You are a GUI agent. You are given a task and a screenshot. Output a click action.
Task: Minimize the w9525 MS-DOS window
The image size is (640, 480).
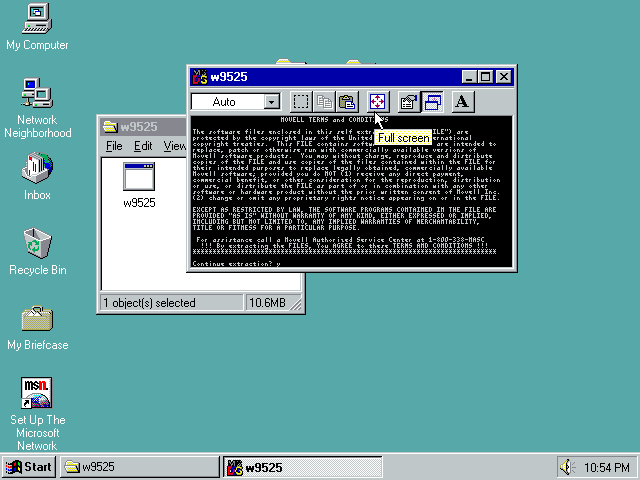(x=469, y=77)
